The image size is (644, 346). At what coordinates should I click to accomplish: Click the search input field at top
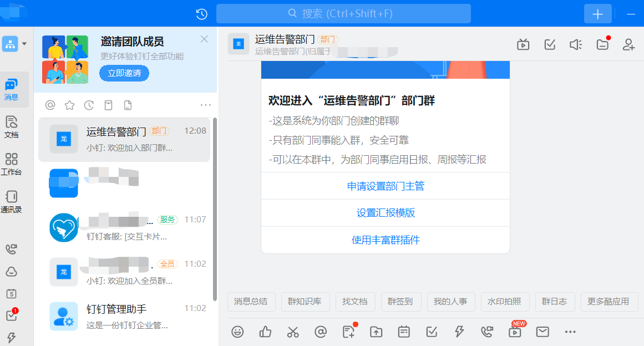(x=343, y=14)
